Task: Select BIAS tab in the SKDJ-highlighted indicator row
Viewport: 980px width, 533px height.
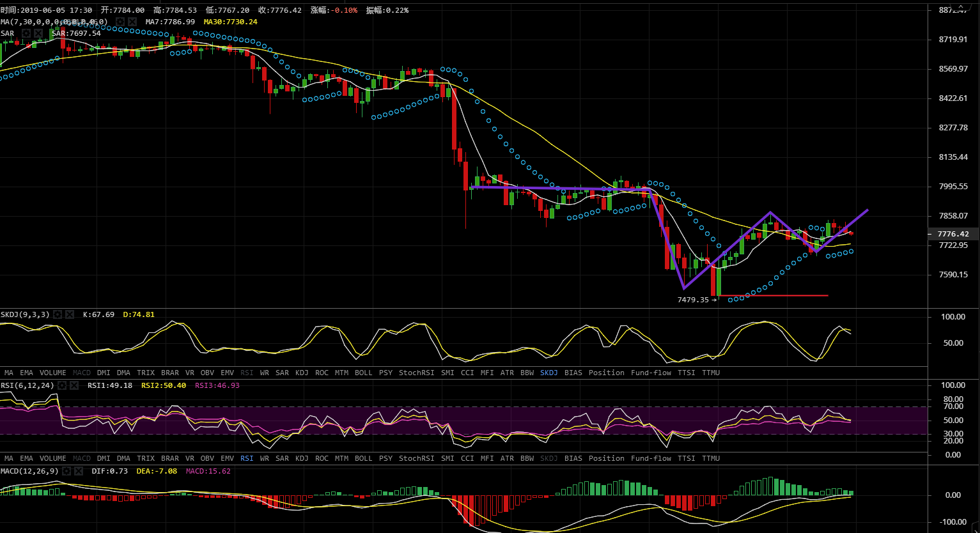Action: [573, 373]
